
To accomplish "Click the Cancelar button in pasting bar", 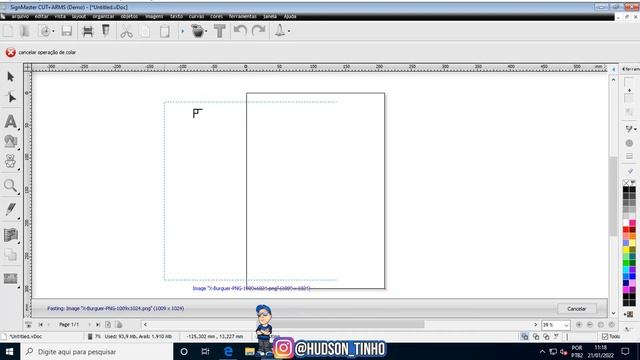I will tap(577, 309).
